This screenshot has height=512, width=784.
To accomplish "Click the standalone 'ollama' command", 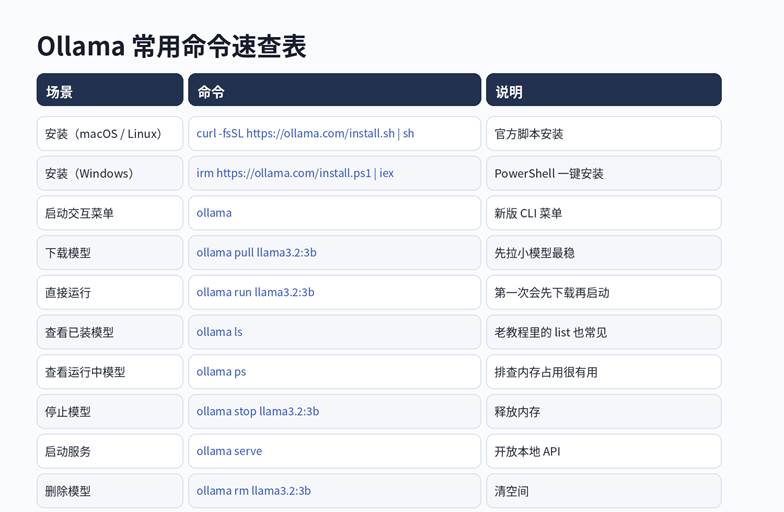I will 214,213.
